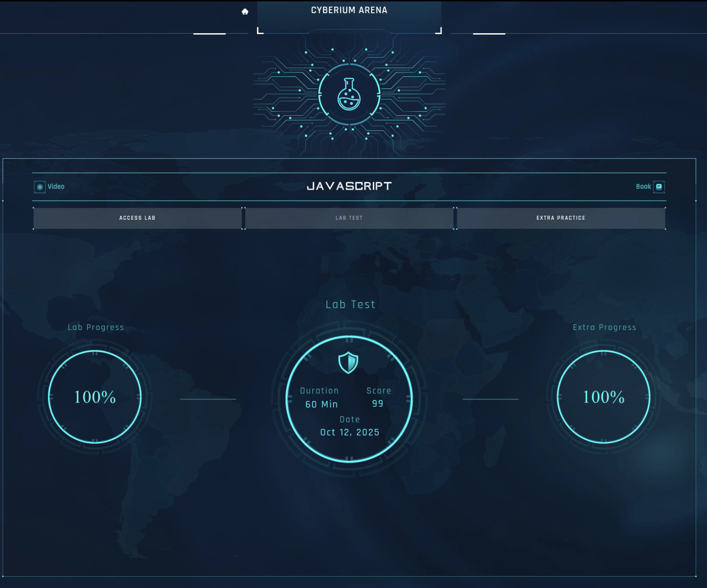Click the lab flask emblem icon

coord(349,95)
